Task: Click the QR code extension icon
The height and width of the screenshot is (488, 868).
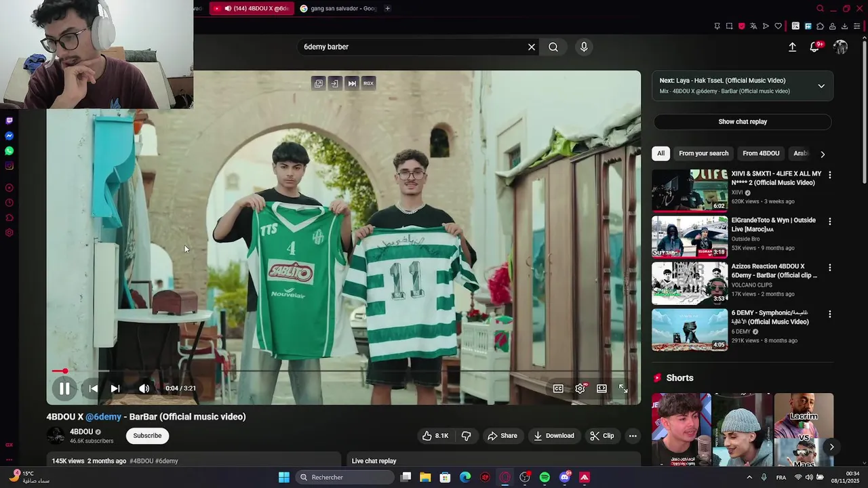Action: (x=795, y=26)
